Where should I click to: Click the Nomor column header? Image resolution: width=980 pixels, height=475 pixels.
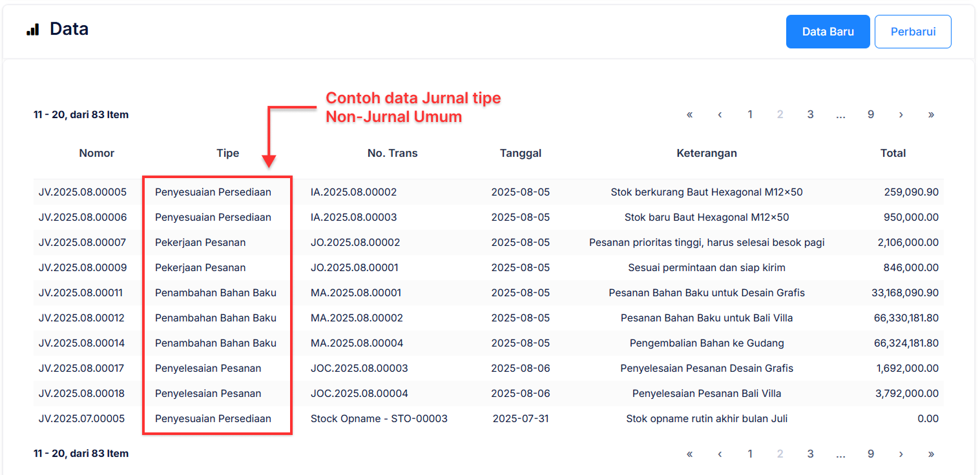[96, 153]
